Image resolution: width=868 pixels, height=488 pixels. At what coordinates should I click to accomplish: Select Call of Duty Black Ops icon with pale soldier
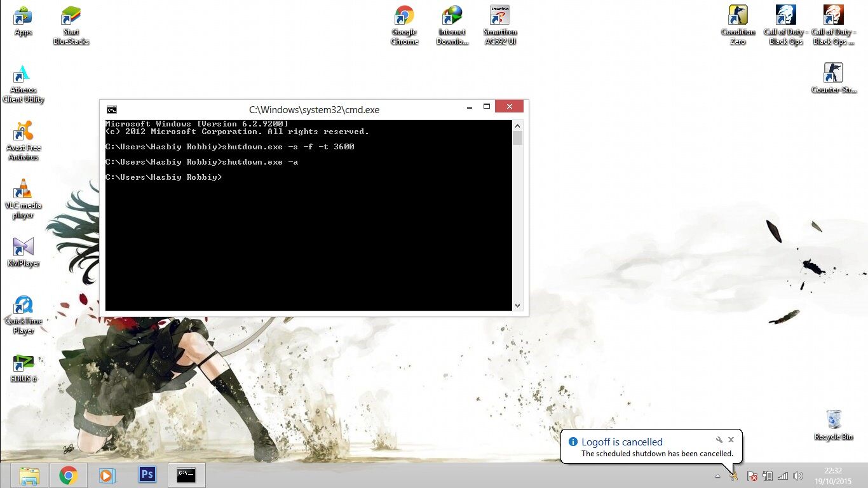[x=786, y=25]
